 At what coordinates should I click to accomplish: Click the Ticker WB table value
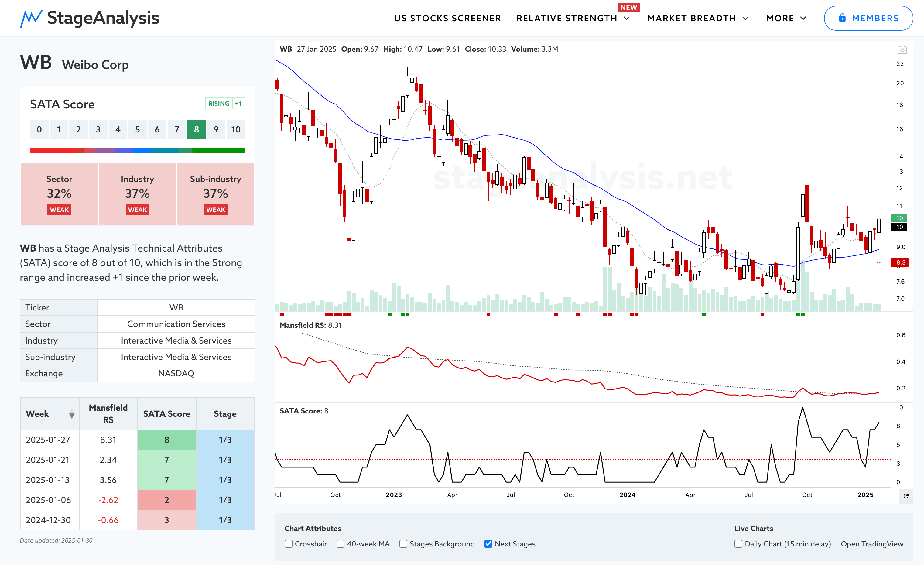click(x=176, y=307)
